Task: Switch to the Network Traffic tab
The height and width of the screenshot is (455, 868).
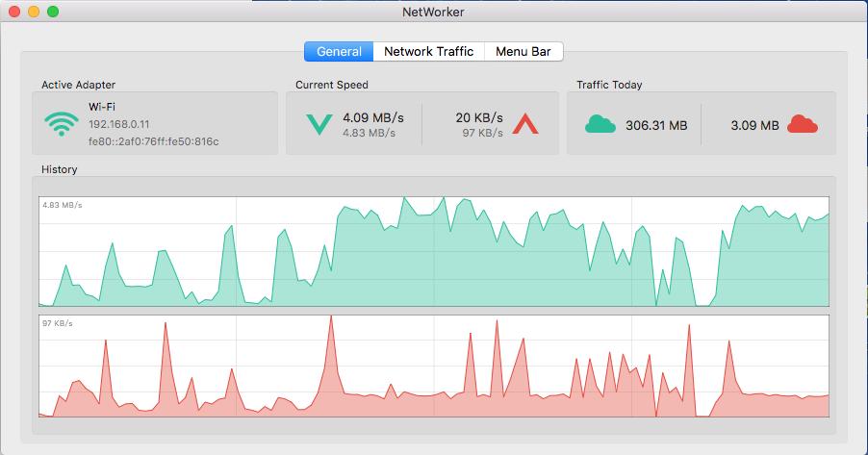Action: pyautogui.click(x=428, y=52)
